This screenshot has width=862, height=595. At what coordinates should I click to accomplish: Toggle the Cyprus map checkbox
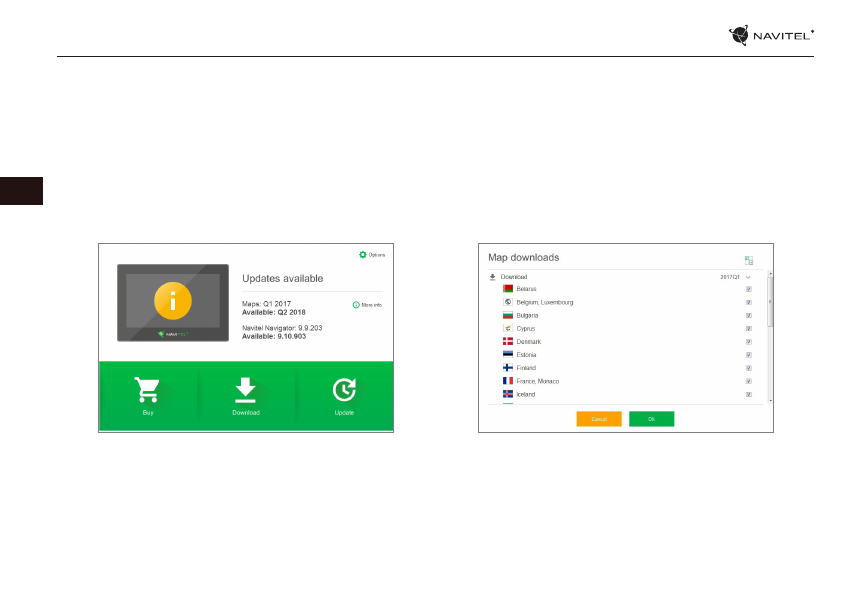(x=748, y=328)
